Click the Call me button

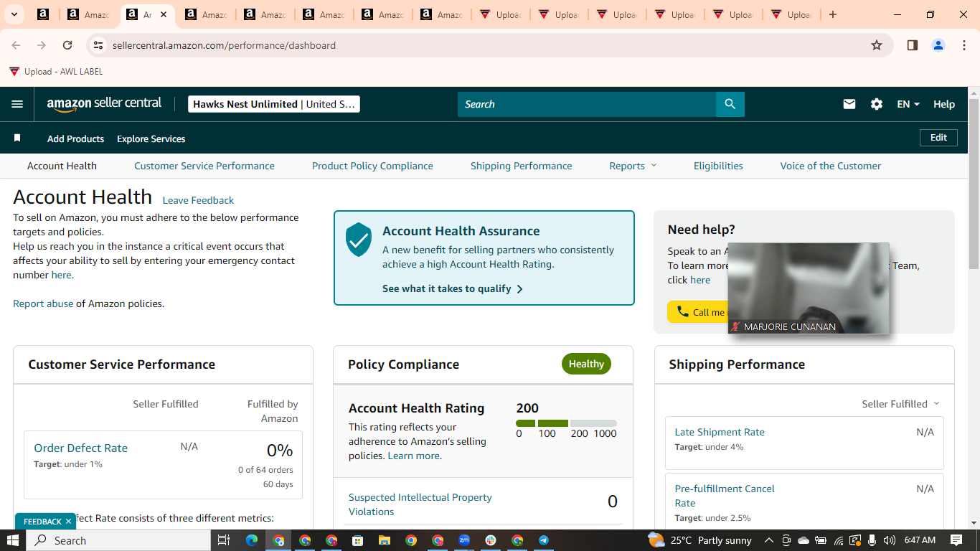coord(698,312)
